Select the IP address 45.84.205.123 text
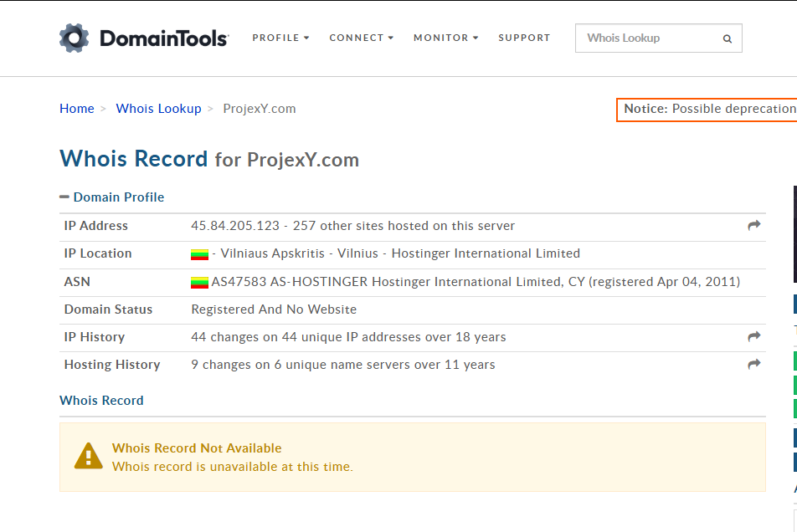Image resolution: width=797 pixels, height=532 pixels. pyautogui.click(x=235, y=225)
